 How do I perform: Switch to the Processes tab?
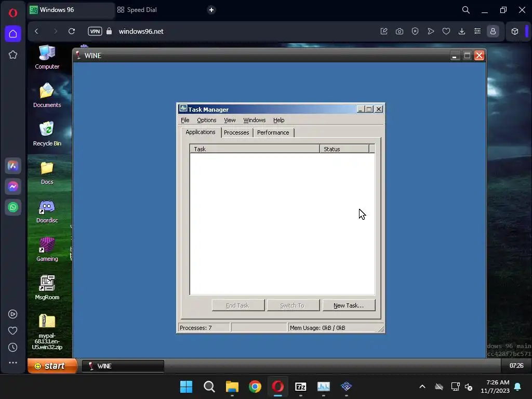pyautogui.click(x=236, y=132)
